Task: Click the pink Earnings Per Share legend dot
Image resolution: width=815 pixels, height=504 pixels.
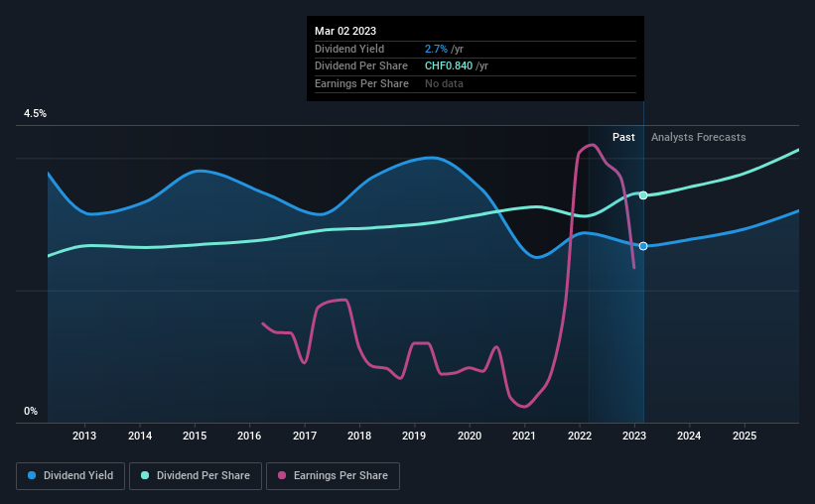Action: click(282, 475)
